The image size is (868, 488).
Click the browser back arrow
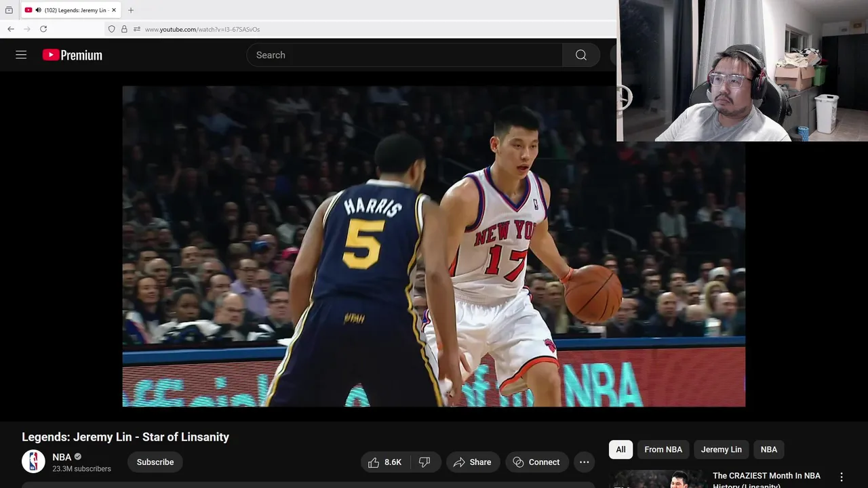pos(11,29)
